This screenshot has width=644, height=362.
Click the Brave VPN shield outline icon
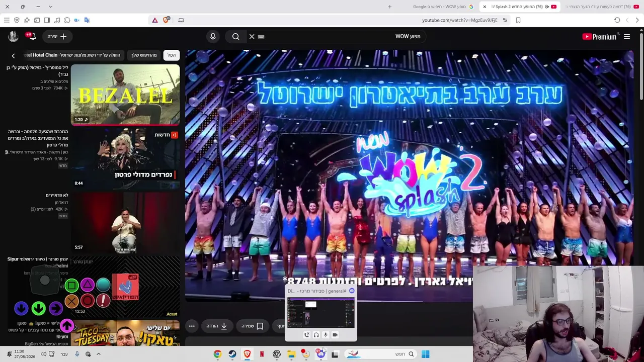[x=17, y=20]
